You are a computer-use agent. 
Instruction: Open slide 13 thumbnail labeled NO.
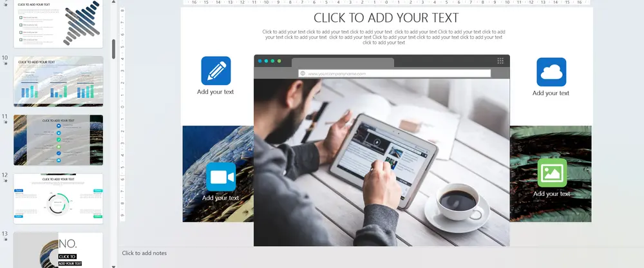click(59, 250)
